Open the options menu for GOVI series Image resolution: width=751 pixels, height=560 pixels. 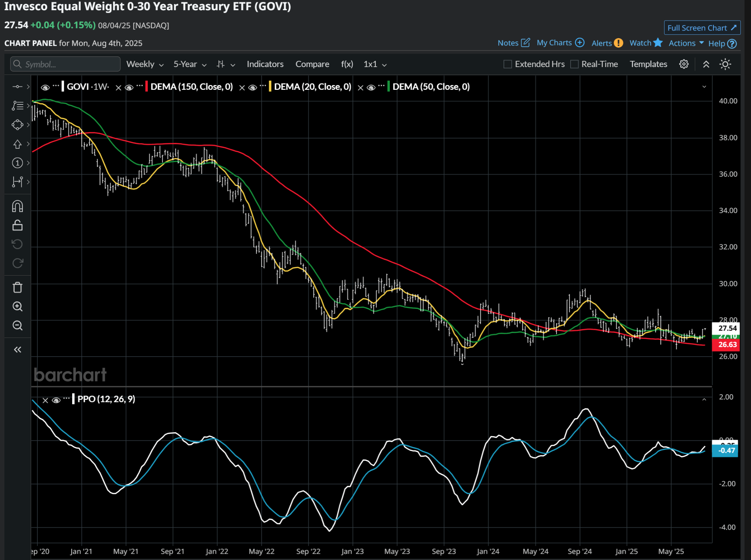pyautogui.click(x=56, y=86)
